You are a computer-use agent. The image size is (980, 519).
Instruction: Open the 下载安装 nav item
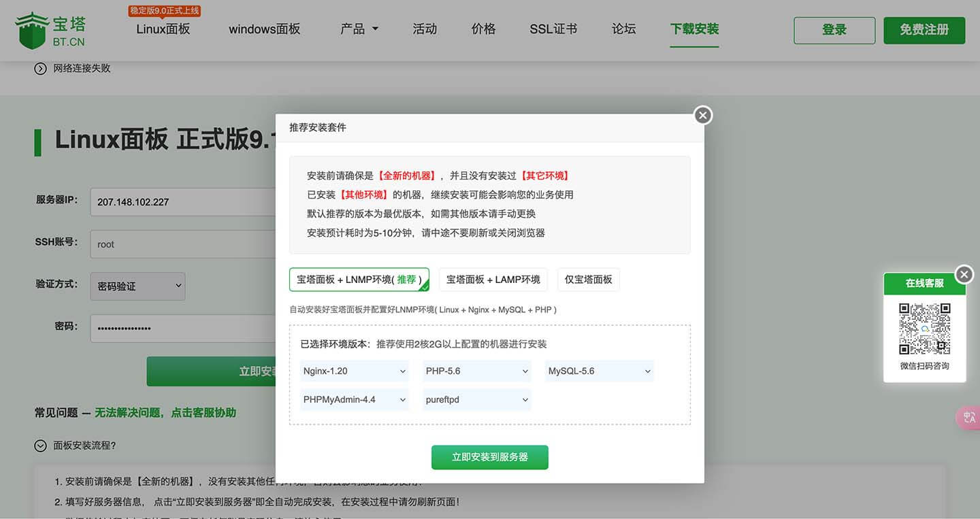pyautogui.click(x=695, y=29)
